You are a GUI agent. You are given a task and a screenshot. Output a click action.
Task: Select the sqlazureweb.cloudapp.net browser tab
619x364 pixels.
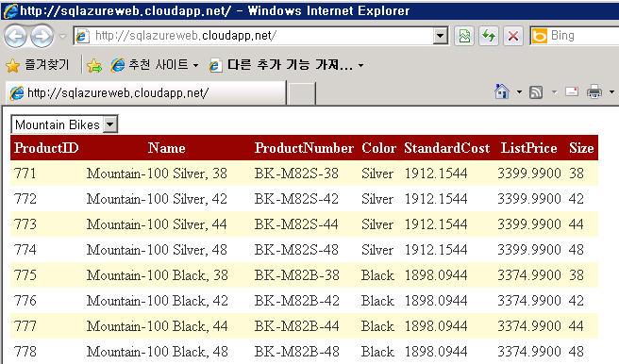pos(146,93)
